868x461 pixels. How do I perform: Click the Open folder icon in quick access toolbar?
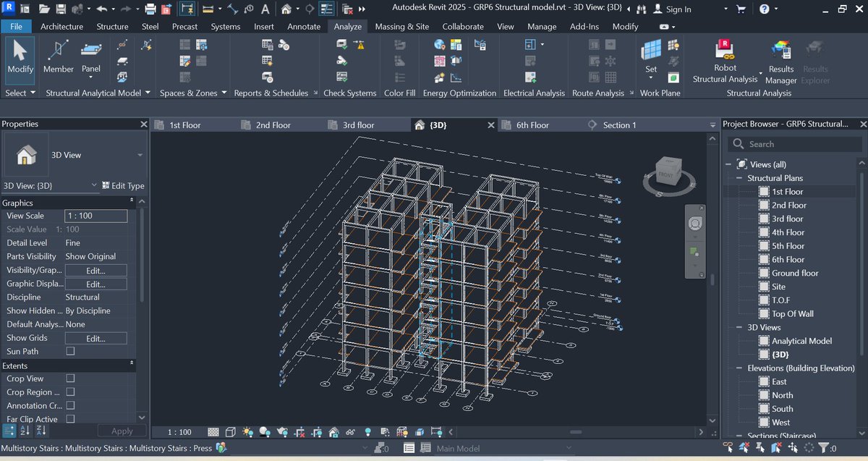click(x=44, y=9)
